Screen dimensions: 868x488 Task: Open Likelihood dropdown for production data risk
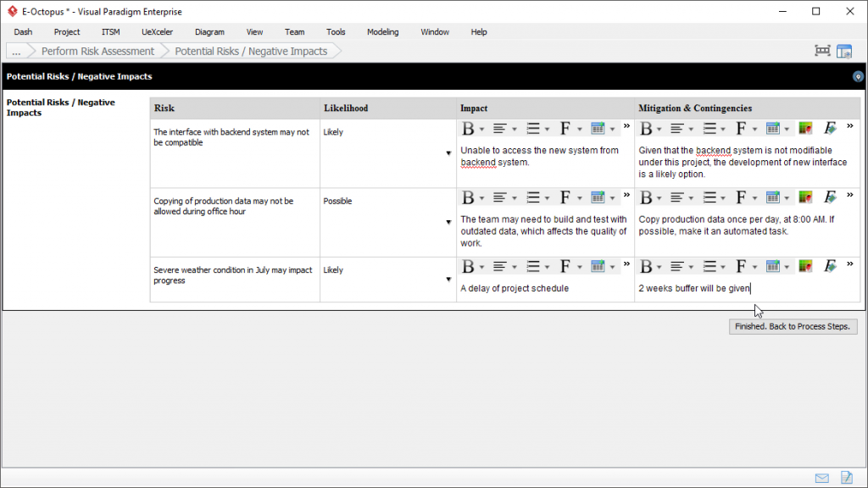coord(448,223)
